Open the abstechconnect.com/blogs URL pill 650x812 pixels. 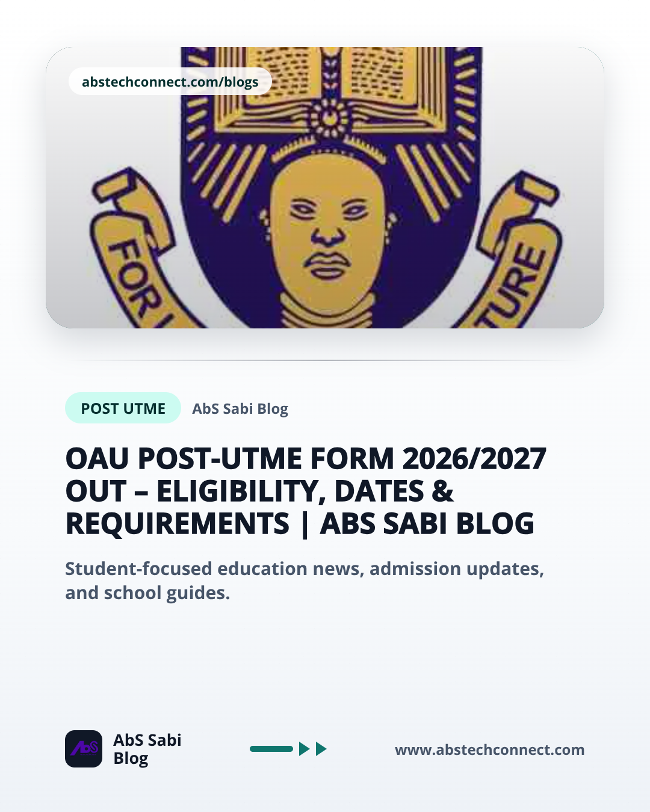(x=170, y=81)
